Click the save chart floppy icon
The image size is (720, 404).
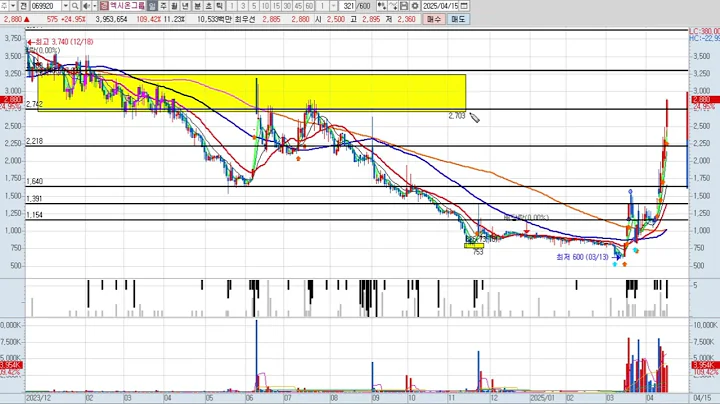tap(404, 6)
